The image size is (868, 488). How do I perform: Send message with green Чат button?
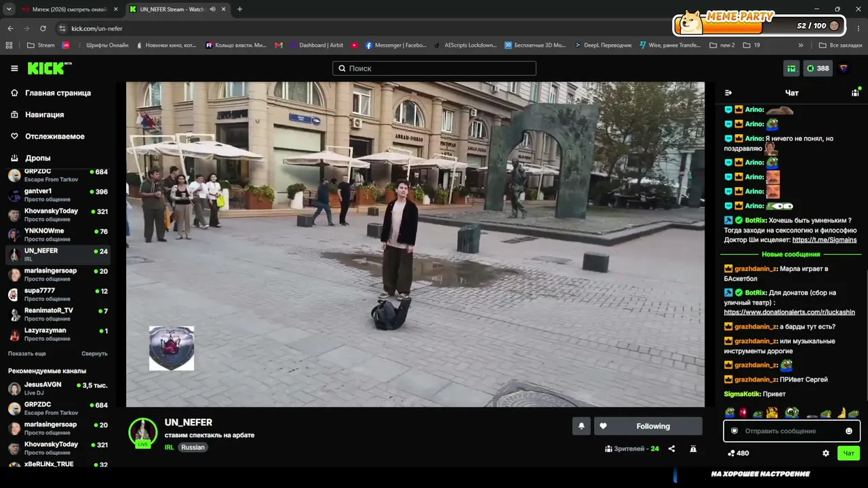click(x=848, y=453)
